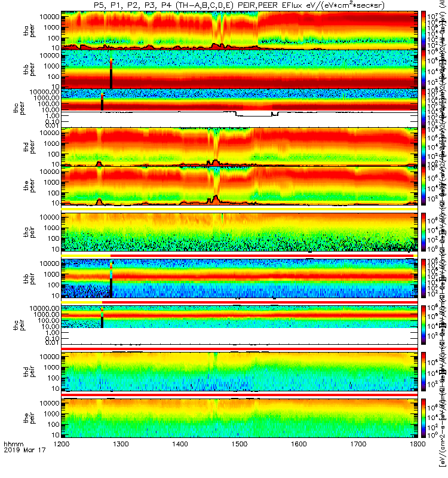The image size is (448, 478).
Task: Click the 10 y-axis label of 'the peer'
Action: coord(56,203)
